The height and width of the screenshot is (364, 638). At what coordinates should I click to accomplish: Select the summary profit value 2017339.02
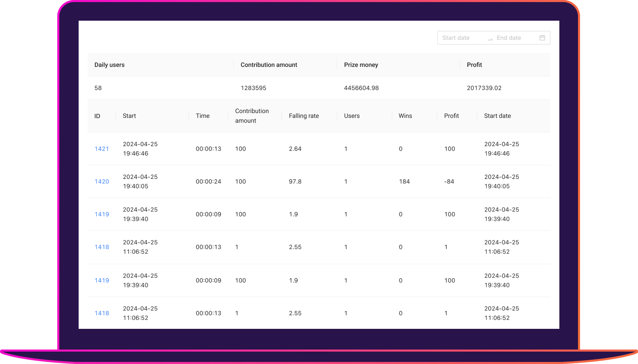coord(484,88)
